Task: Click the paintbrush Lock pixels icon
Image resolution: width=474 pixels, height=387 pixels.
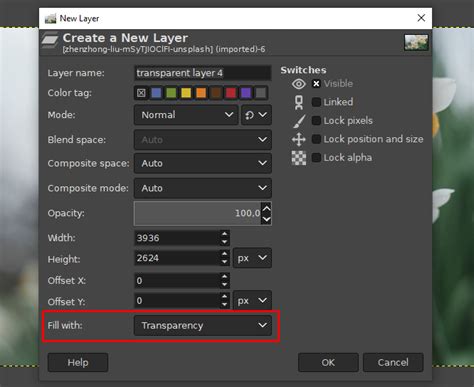Action: 299,121
